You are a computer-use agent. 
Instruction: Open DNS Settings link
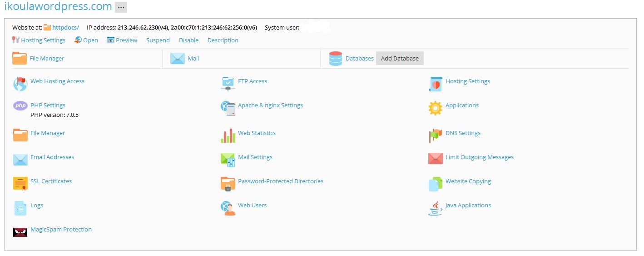pyautogui.click(x=463, y=133)
